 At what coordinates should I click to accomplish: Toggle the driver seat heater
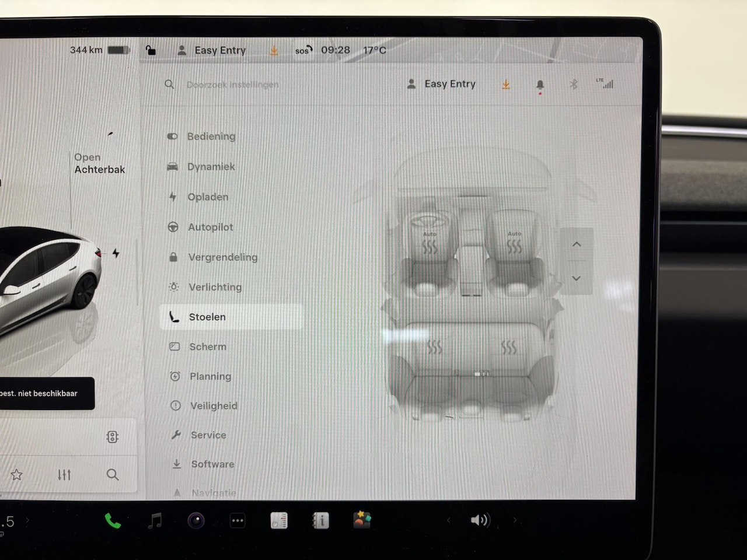click(430, 247)
